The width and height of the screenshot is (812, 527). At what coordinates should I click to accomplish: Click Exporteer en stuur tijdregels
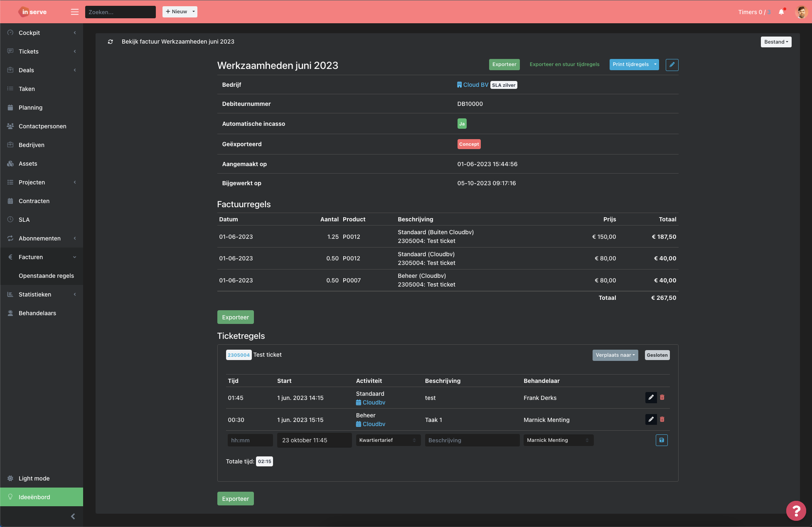pyautogui.click(x=564, y=64)
